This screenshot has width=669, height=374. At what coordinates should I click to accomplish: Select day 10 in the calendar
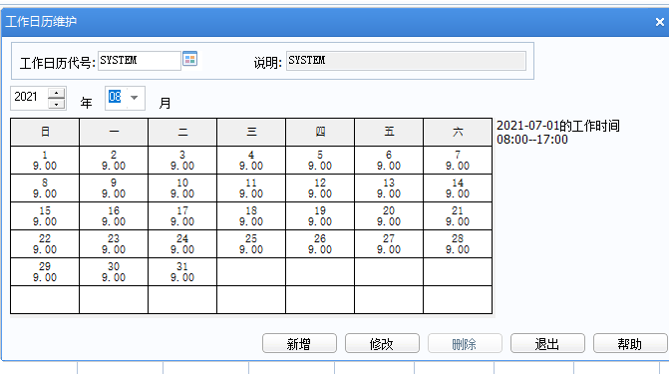point(183,188)
